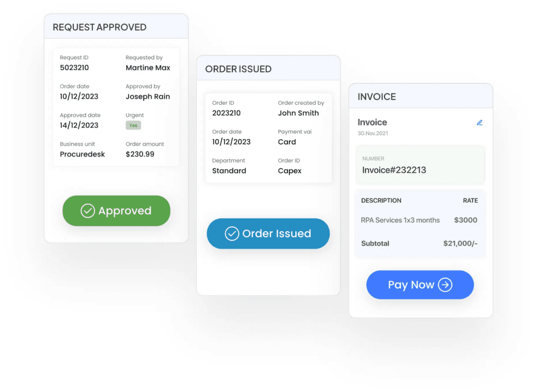Click the checkmark icon in Order Issued button
This screenshot has height=392, width=537.
[x=232, y=234]
